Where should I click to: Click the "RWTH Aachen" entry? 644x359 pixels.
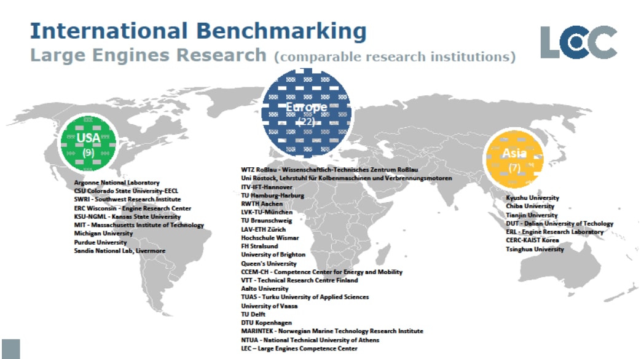click(x=262, y=203)
